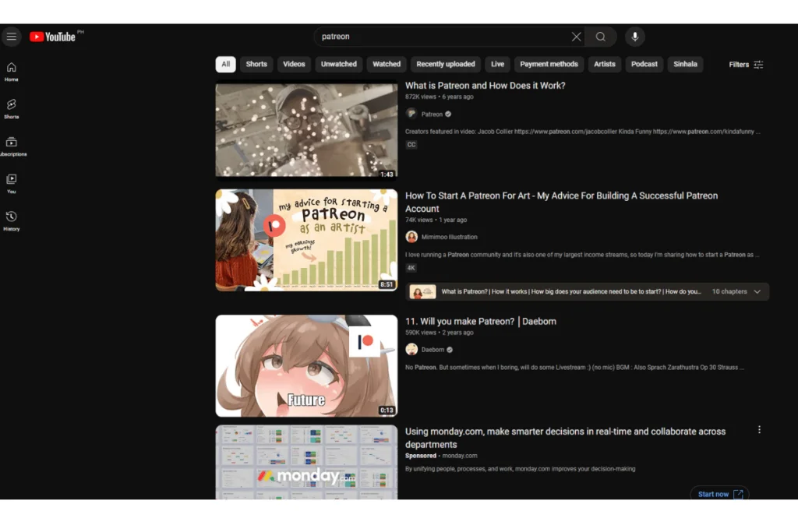Visit the Mimimoo Illustration channel
The height and width of the screenshot is (532, 798).
(x=449, y=237)
